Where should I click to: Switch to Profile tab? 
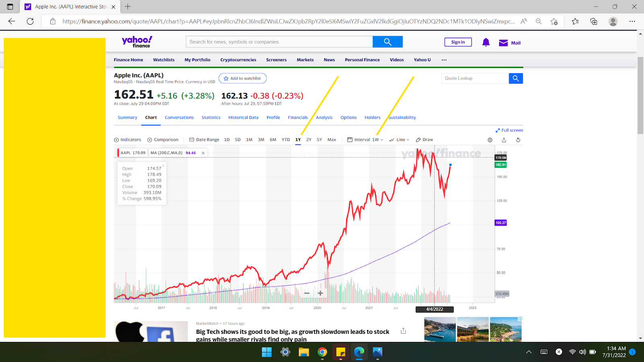(x=273, y=118)
